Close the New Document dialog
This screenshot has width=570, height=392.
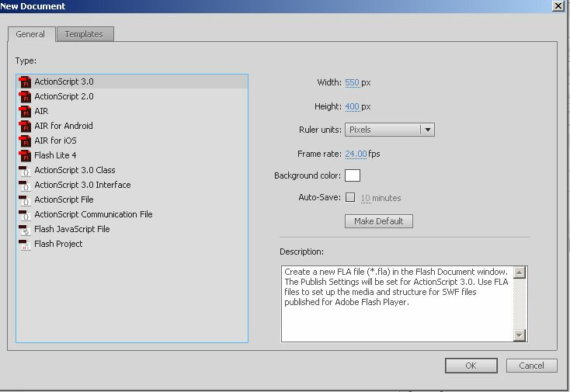tap(558, 5)
